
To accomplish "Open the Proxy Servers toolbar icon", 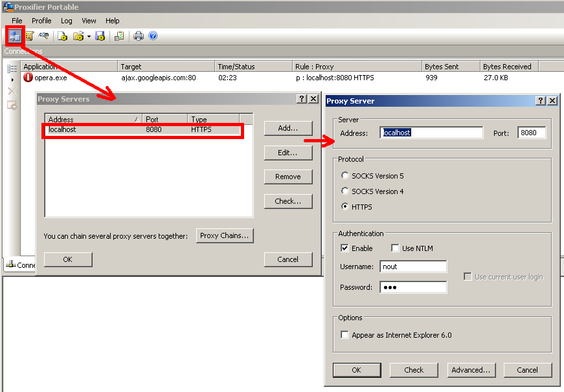I will 15,36.
